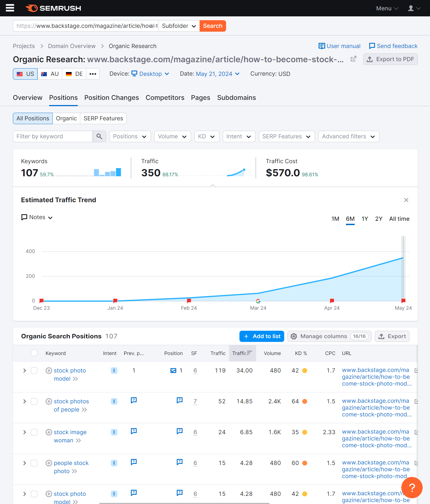Switch to the Pages tab
The height and width of the screenshot is (504, 430).
pyautogui.click(x=201, y=98)
